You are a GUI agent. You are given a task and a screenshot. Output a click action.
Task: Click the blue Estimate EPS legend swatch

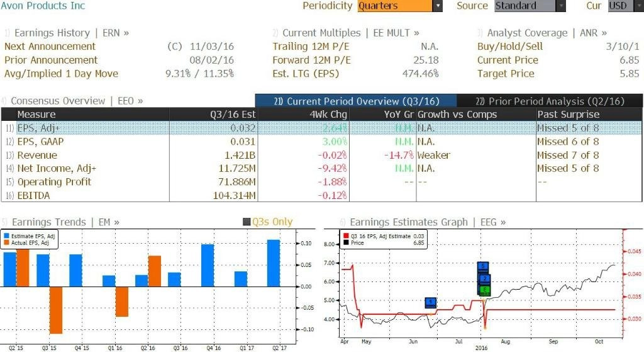pyautogui.click(x=6, y=236)
